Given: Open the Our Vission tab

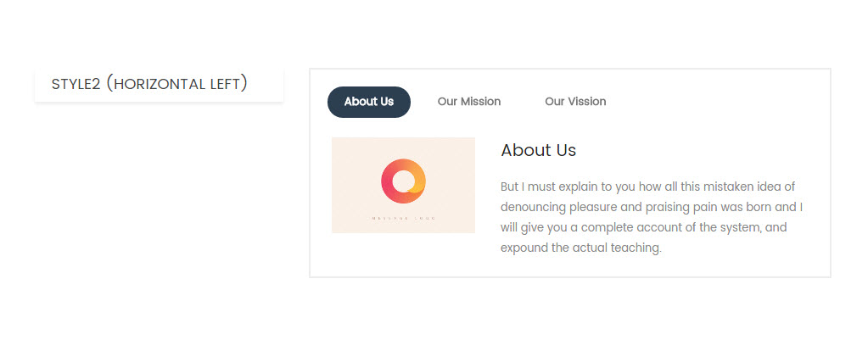Looking at the screenshot, I should tap(575, 102).
